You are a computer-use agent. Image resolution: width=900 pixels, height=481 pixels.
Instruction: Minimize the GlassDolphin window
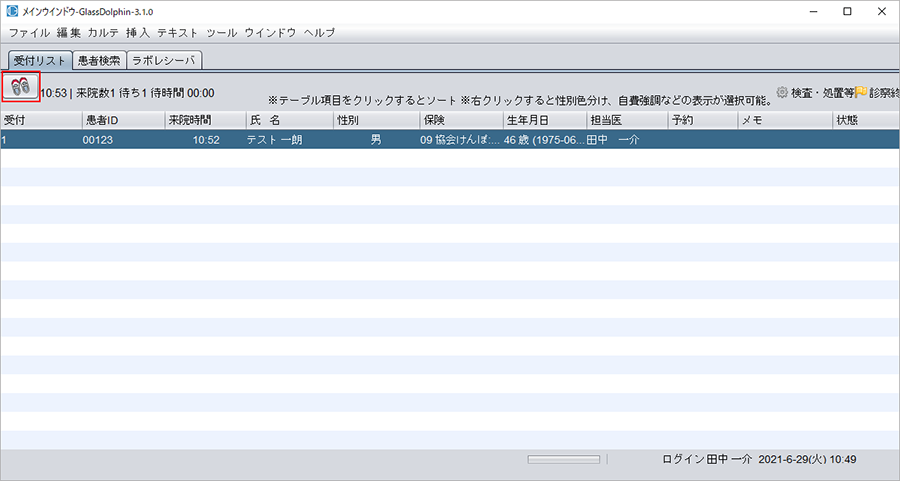[x=813, y=11]
